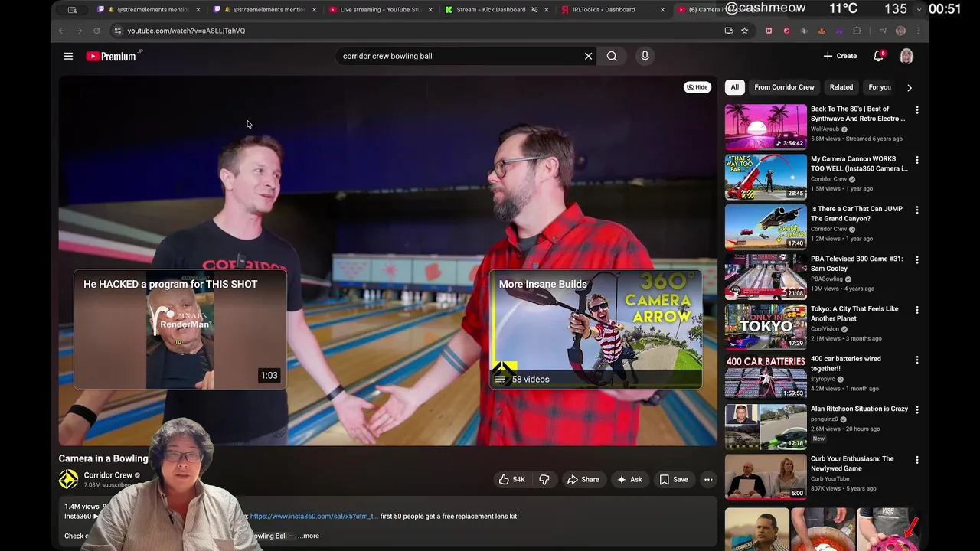This screenshot has height=551, width=980.
Task: Bookmark page with star icon
Action: (744, 31)
